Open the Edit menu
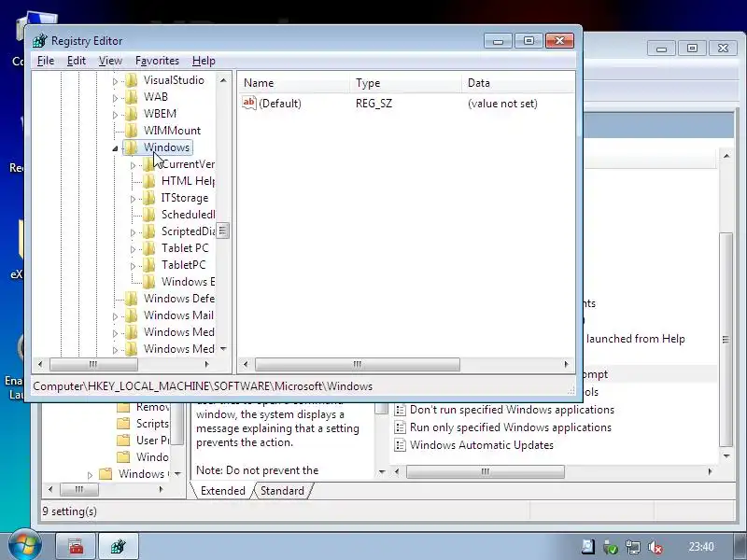The height and width of the screenshot is (560, 747). 77,61
